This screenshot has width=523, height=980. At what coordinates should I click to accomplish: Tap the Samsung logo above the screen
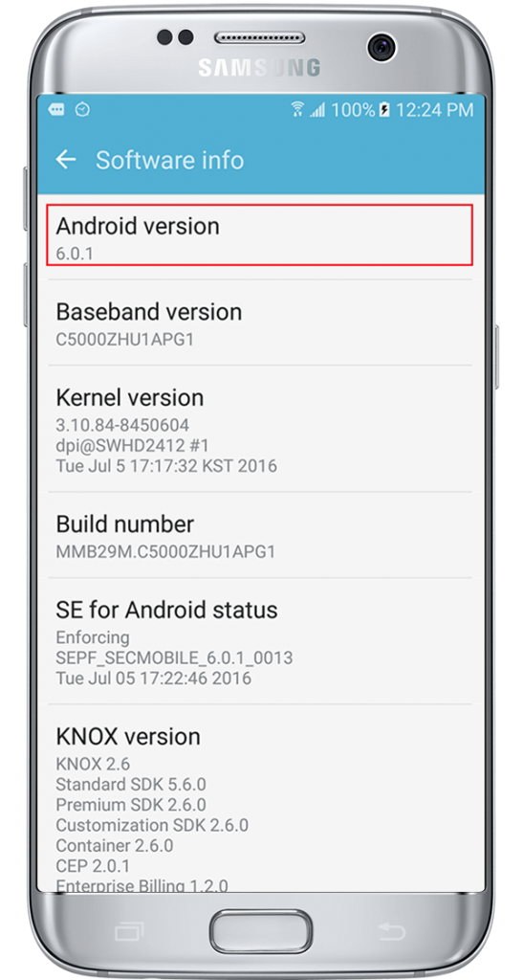pyautogui.click(x=260, y=68)
